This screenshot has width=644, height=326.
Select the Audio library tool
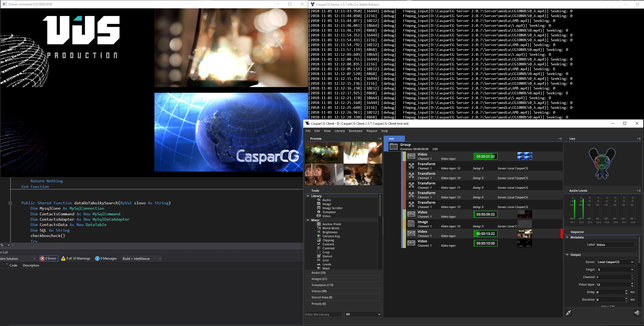(x=326, y=200)
